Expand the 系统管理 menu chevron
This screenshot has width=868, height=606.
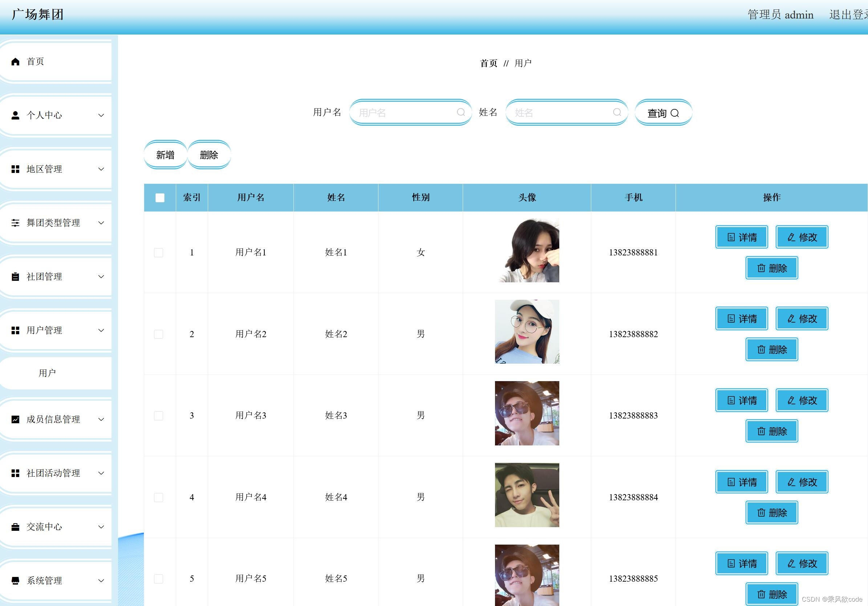point(101,581)
